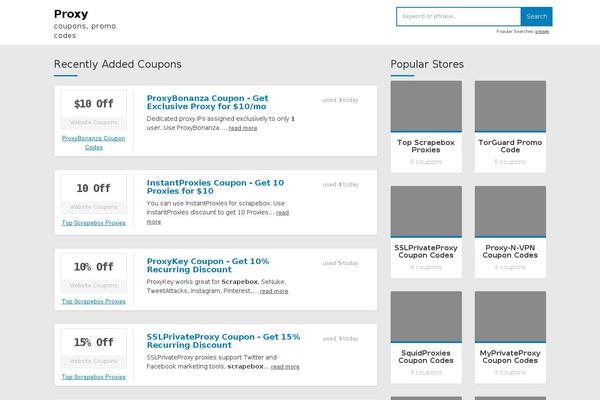
Task: Open the ProxyKey Coupon title link
Action: 208,265
